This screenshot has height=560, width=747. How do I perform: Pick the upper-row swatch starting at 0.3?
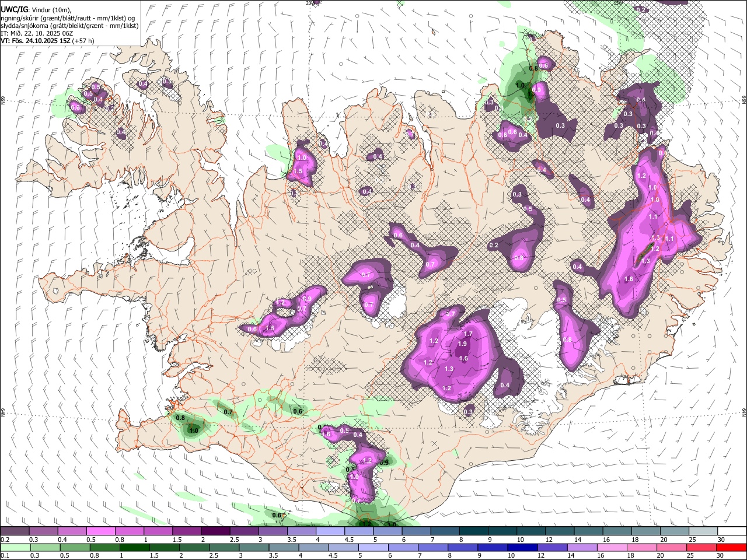(x=44, y=531)
